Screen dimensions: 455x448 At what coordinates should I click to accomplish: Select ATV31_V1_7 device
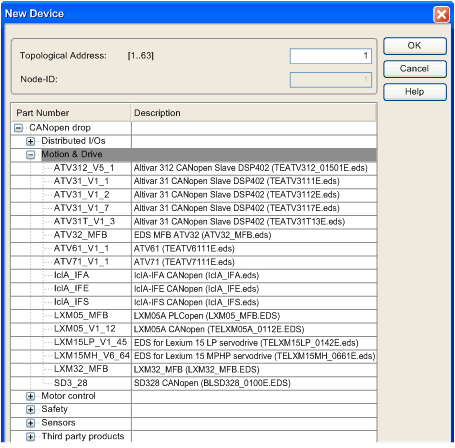pos(81,208)
